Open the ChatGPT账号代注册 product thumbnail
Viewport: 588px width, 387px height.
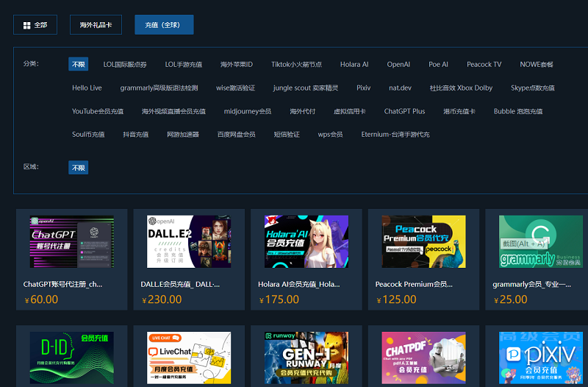(x=71, y=241)
